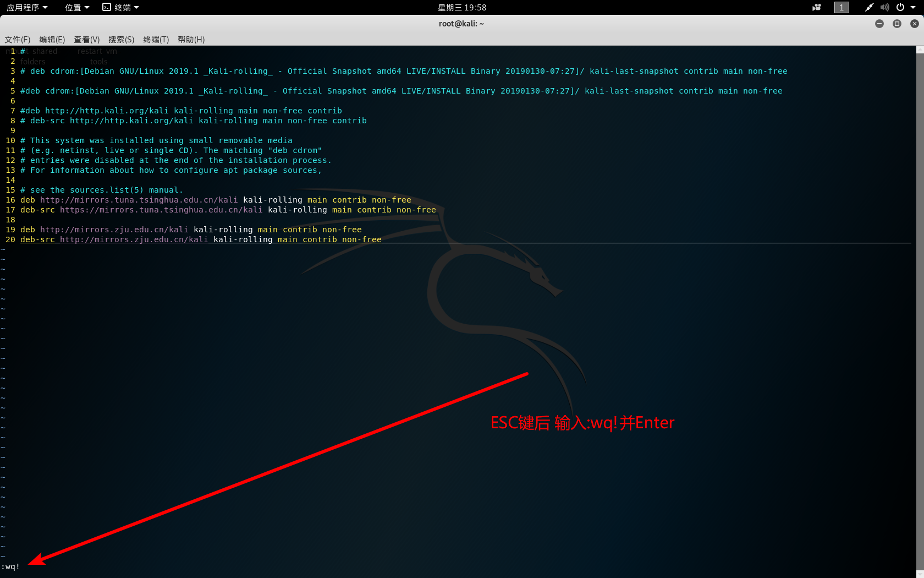The height and width of the screenshot is (578, 924).
Task: Click the 'For information about how to configure' line
Action: click(x=171, y=170)
